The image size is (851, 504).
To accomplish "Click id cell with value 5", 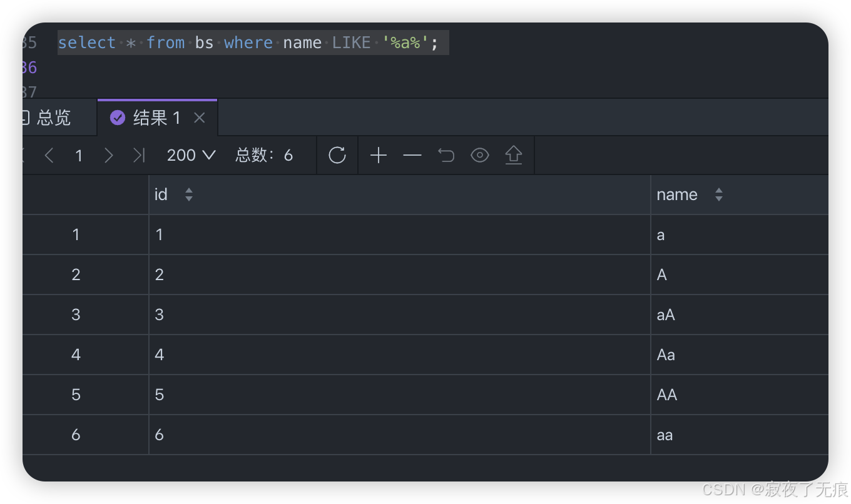I will [400, 395].
